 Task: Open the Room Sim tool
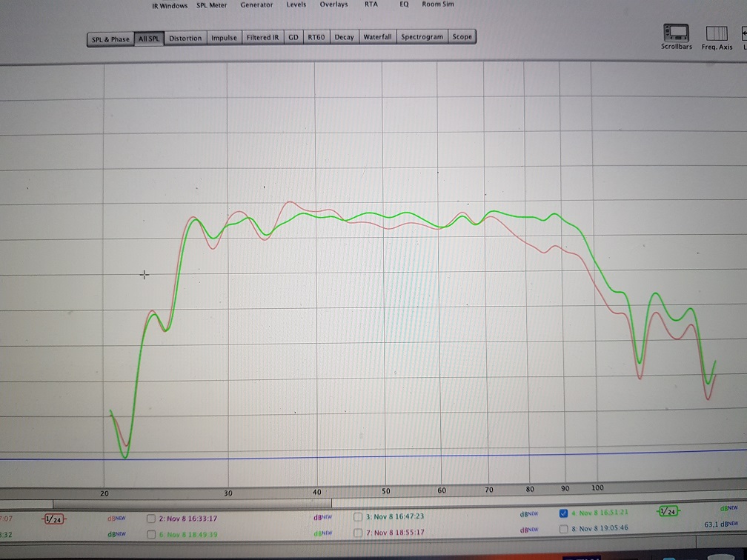click(x=438, y=4)
